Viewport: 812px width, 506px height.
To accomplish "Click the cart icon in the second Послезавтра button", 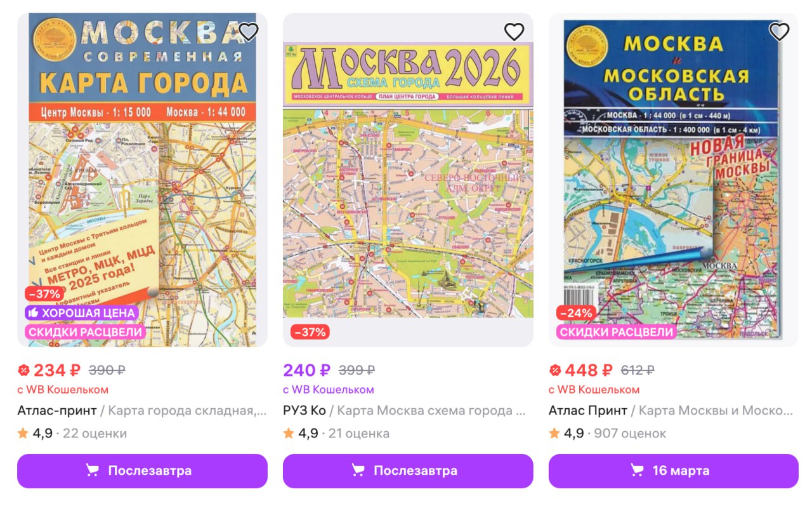I will click(x=358, y=470).
